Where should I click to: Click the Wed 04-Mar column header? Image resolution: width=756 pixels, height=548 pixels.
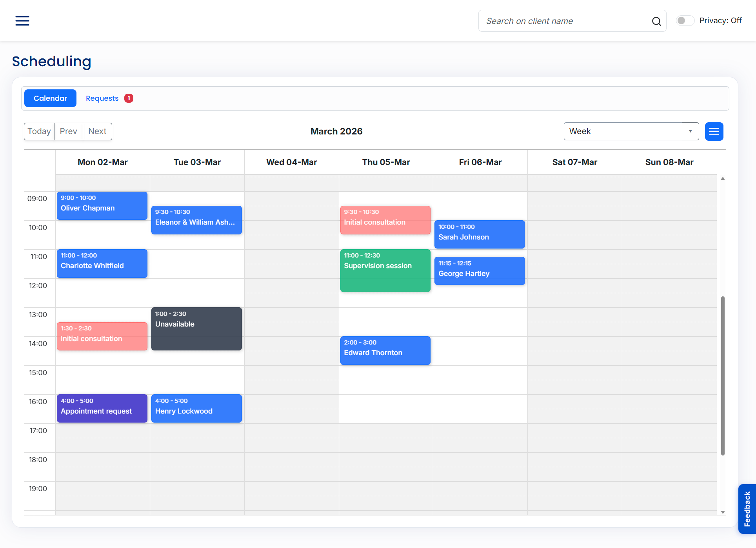pos(292,162)
